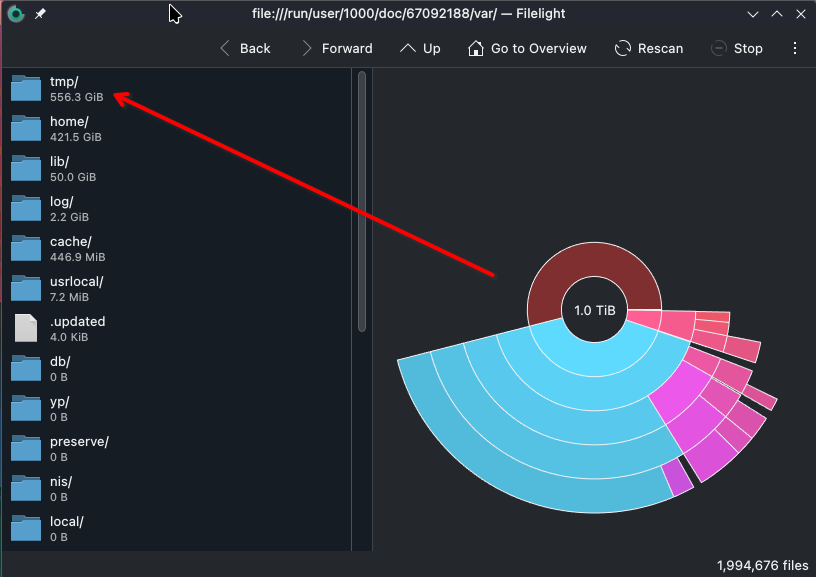Click the 7.2 MiB size label
Screen dimensions: 816x577
[69, 298]
